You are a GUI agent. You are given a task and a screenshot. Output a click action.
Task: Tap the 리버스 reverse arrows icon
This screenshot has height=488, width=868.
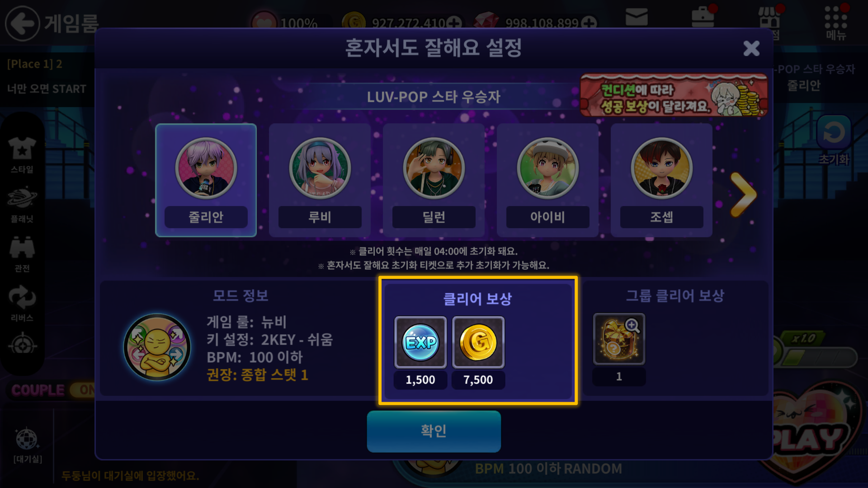[22, 304]
